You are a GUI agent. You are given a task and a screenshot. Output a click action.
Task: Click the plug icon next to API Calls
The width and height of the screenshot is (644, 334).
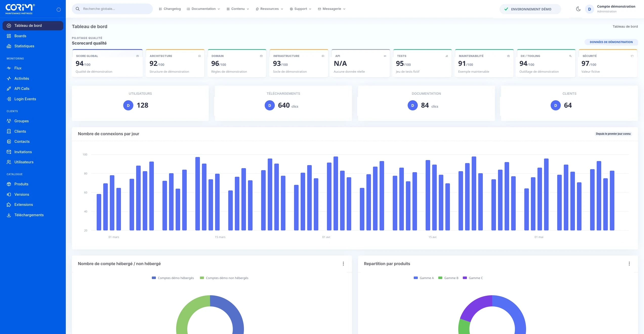point(9,89)
